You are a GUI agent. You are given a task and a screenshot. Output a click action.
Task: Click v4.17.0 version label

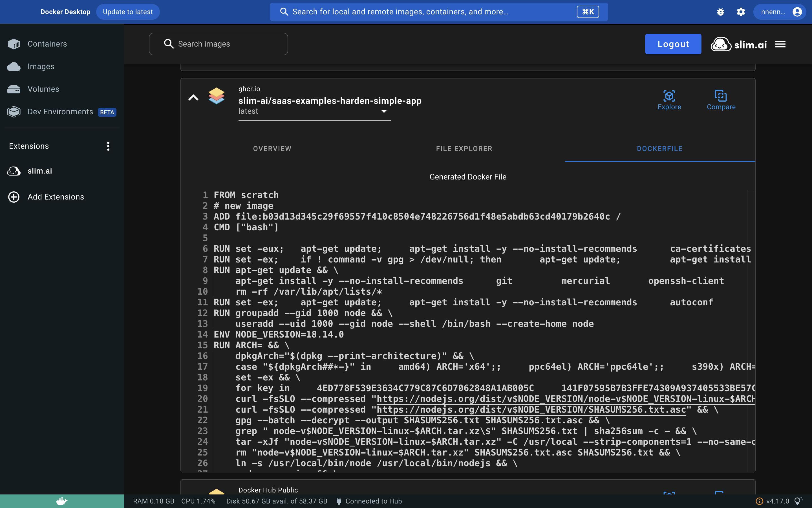click(777, 501)
